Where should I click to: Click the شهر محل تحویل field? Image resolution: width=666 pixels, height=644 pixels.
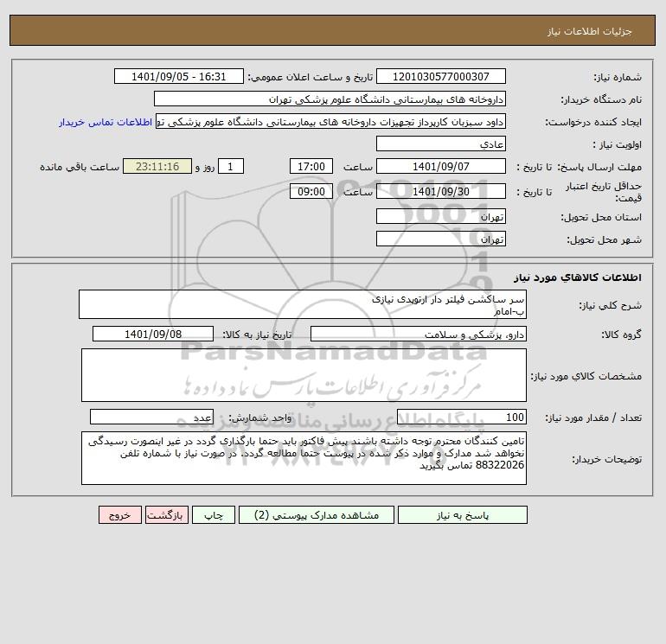(x=441, y=239)
